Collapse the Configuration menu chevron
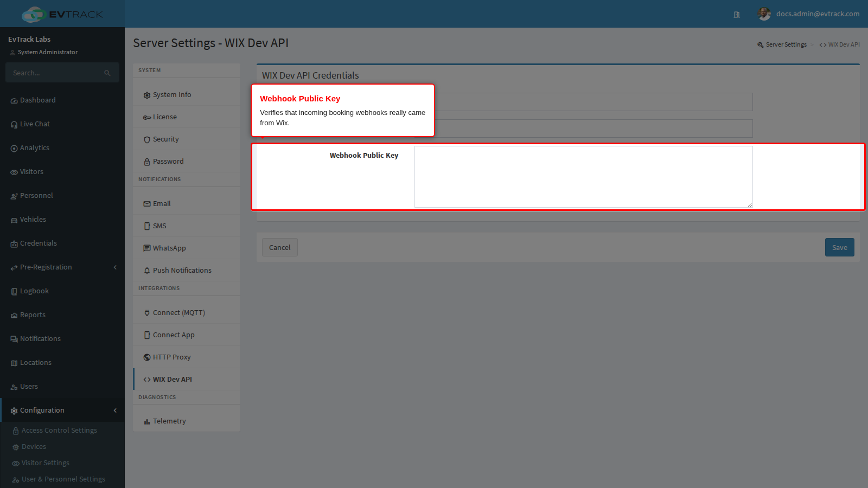868x488 pixels. pyautogui.click(x=115, y=410)
